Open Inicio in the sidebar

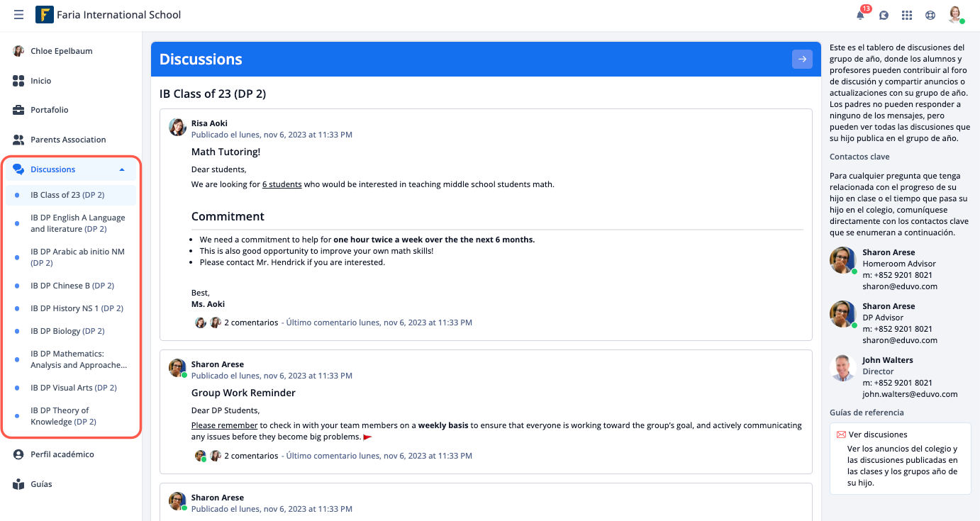point(41,81)
